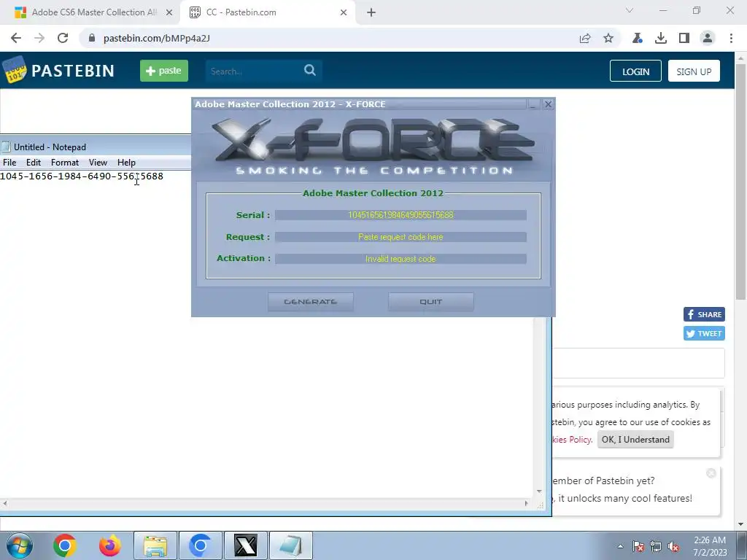Click the browser forward arrow

[39, 38]
